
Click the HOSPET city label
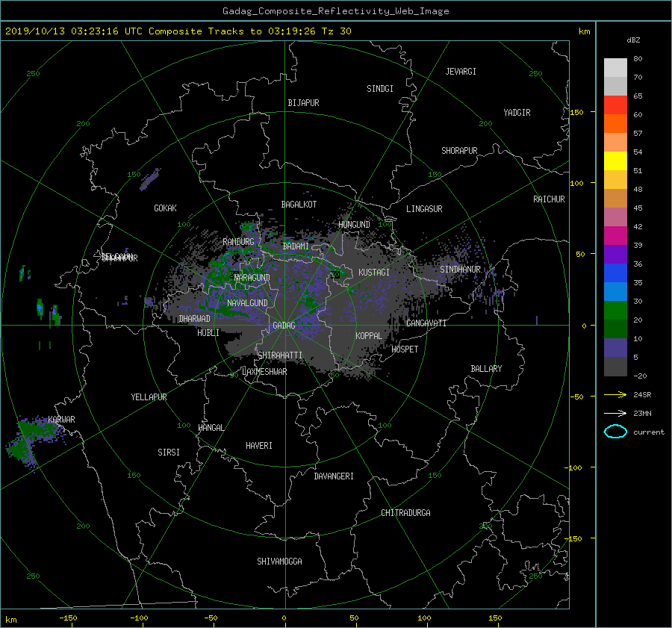[x=405, y=349]
